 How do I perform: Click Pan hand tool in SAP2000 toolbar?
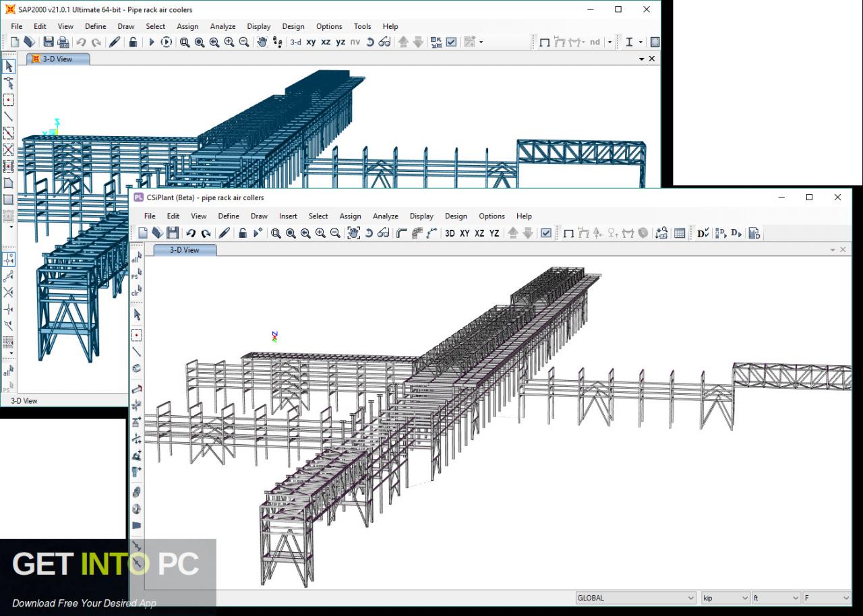coord(262,42)
